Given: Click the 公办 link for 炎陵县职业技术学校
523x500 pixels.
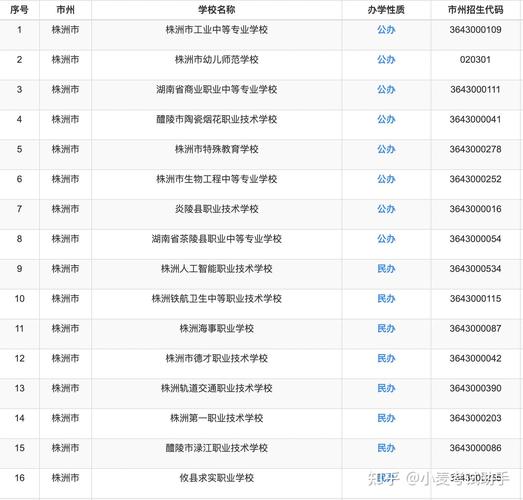Looking at the screenshot, I should (x=386, y=209).
